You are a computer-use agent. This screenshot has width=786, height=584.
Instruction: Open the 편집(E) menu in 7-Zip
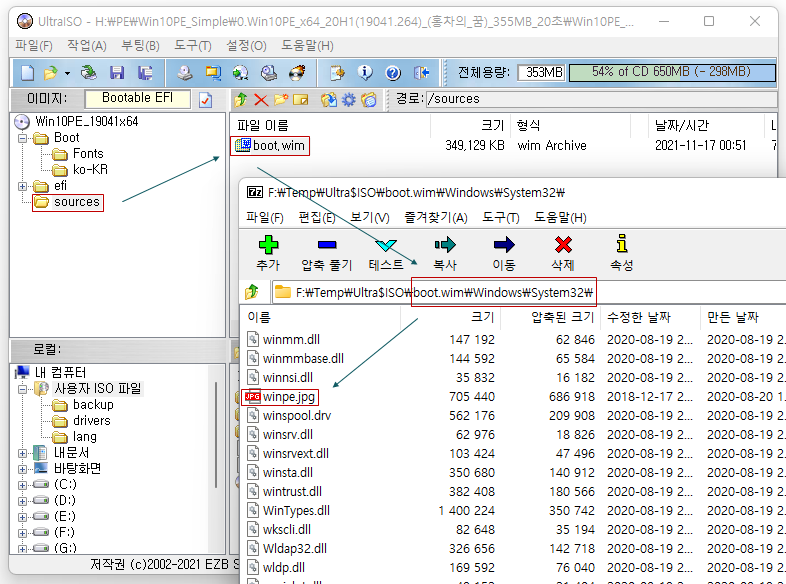coord(317,218)
